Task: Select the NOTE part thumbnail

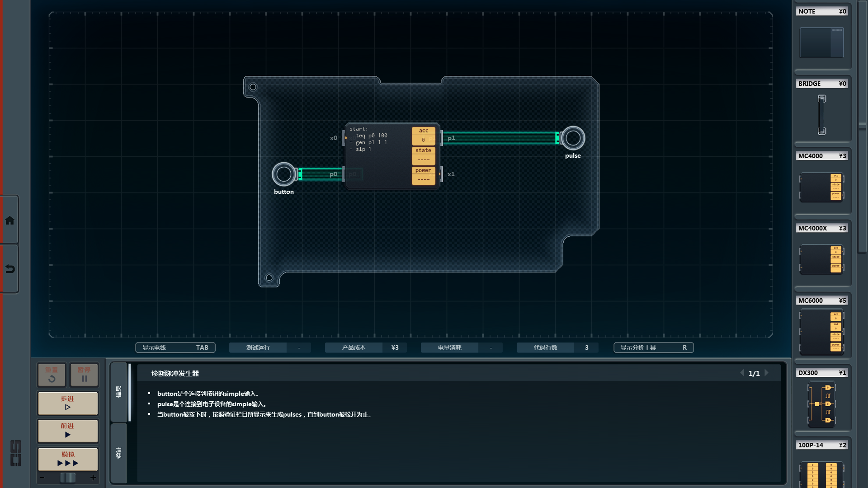Action: [x=821, y=42]
